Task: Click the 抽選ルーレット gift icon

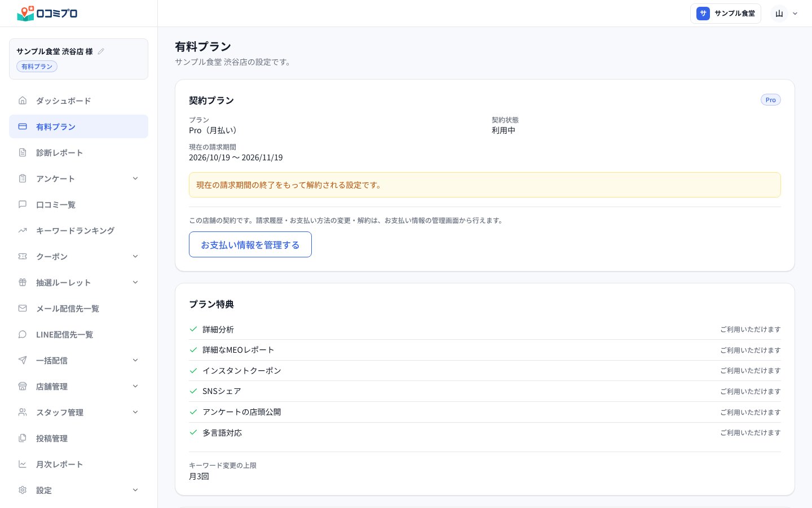Action: click(23, 282)
